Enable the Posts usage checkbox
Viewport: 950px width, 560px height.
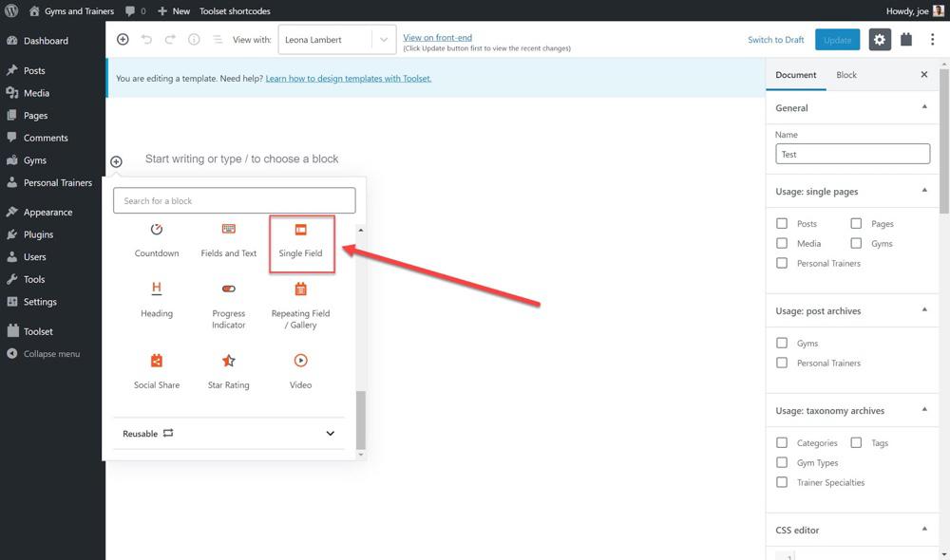(x=782, y=224)
